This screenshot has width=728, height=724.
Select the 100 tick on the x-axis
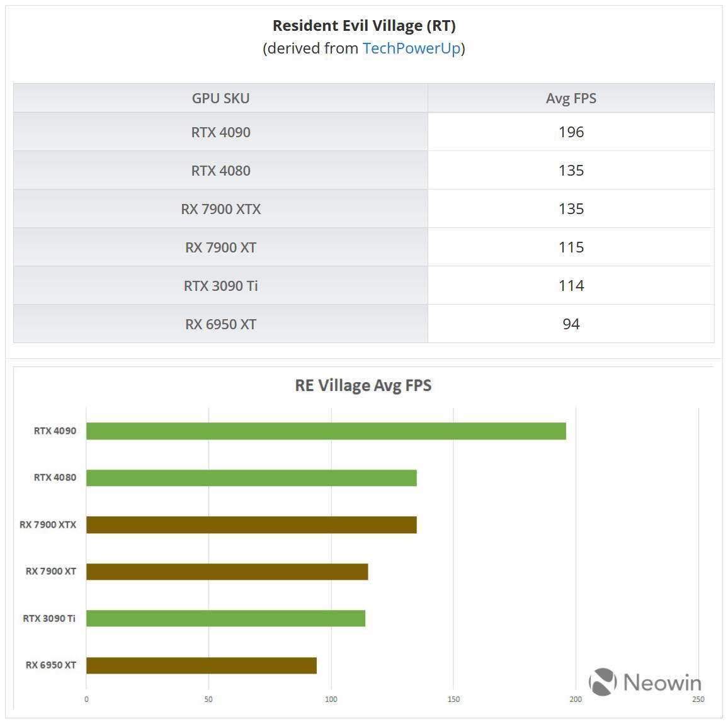coord(331,699)
